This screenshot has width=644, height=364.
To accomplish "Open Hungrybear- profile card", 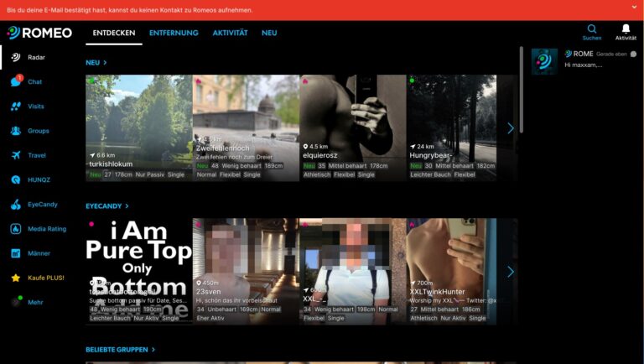I will point(452,127).
